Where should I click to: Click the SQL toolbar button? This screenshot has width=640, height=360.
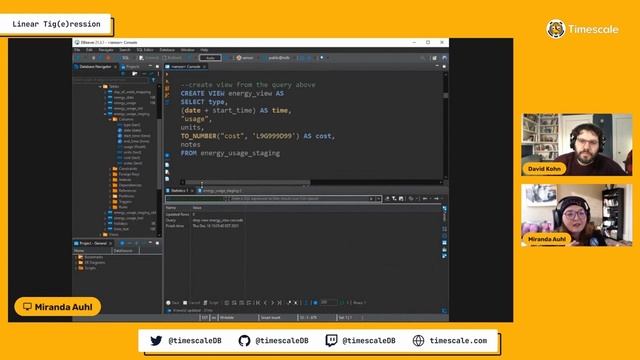click(x=125, y=58)
